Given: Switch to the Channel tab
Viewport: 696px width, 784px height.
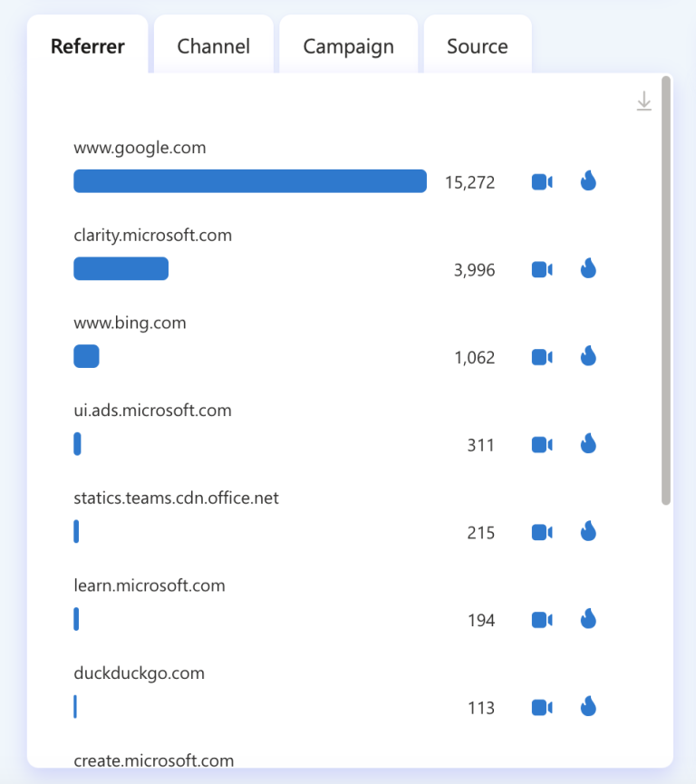Looking at the screenshot, I should (214, 46).
